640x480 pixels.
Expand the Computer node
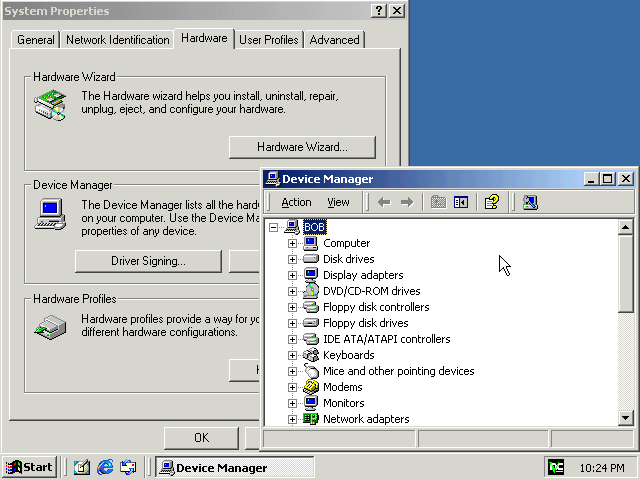pos(292,243)
